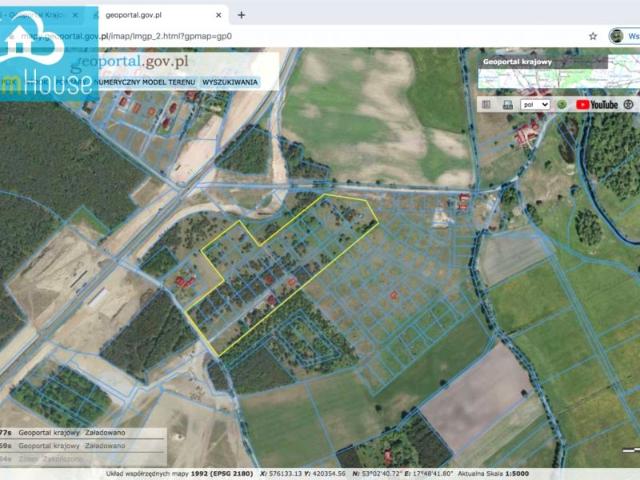Click inside the yellow-outlined parcel on the map
This screenshot has width=640, height=480.
coord(270,270)
